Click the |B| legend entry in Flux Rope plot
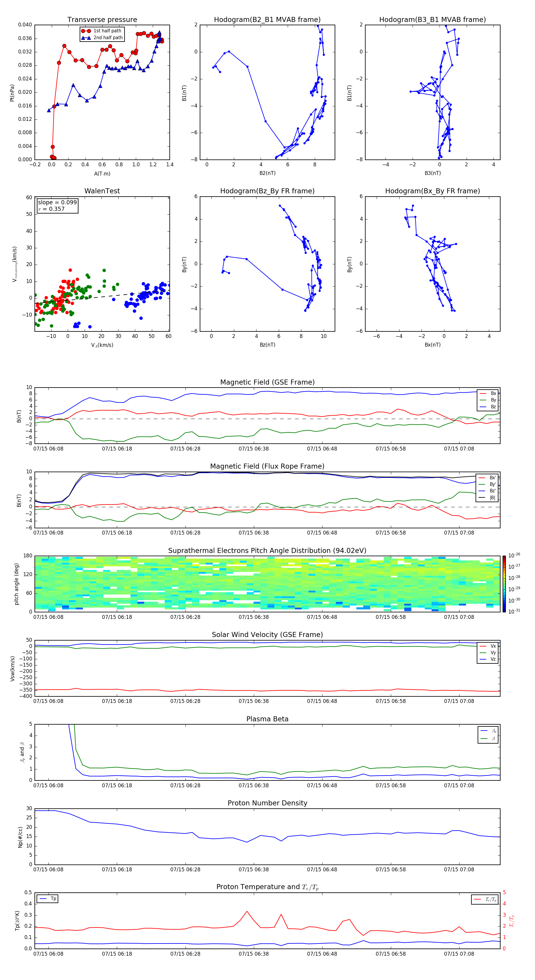The height and width of the screenshot is (980, 535). pyautogui.click(x=487, y=498)
